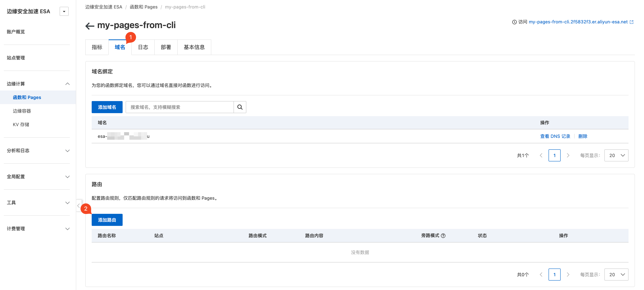Collapse the sidebar with the arrow handle

pos(78,206)
